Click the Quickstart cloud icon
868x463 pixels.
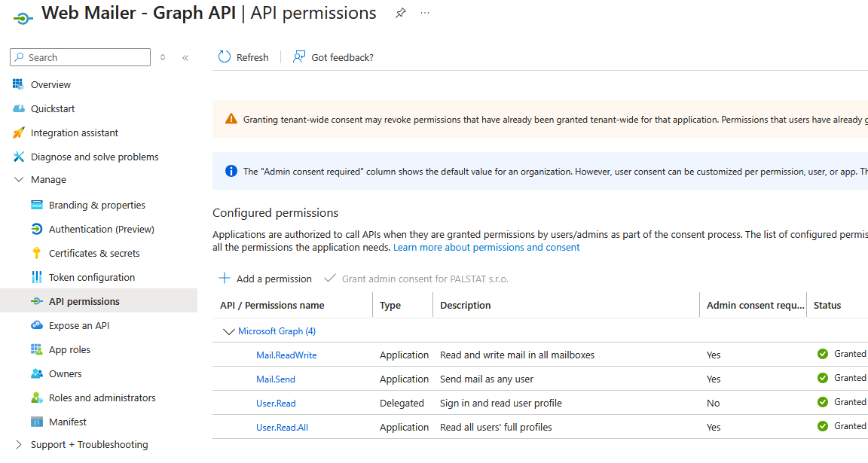(x=18, y=108)
